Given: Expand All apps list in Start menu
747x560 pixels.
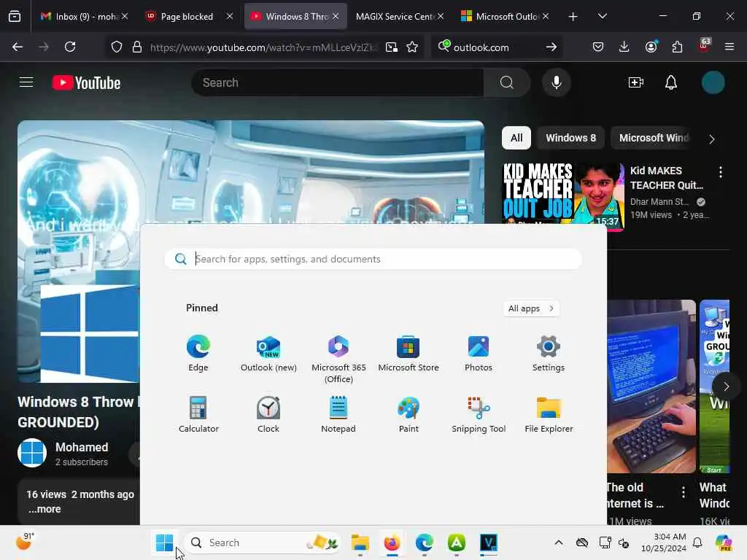Looking at the screenshot, I should [531, 308].
